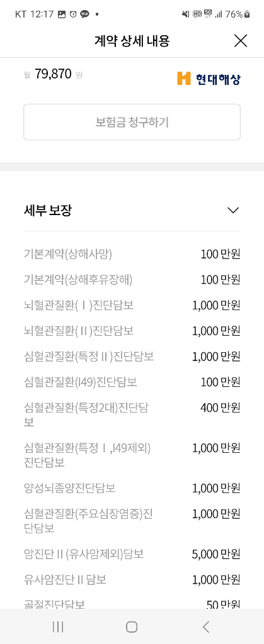Screen dimensions: 264x644
Task: Tap the battery indicator icon
Action: coord(247,14)
